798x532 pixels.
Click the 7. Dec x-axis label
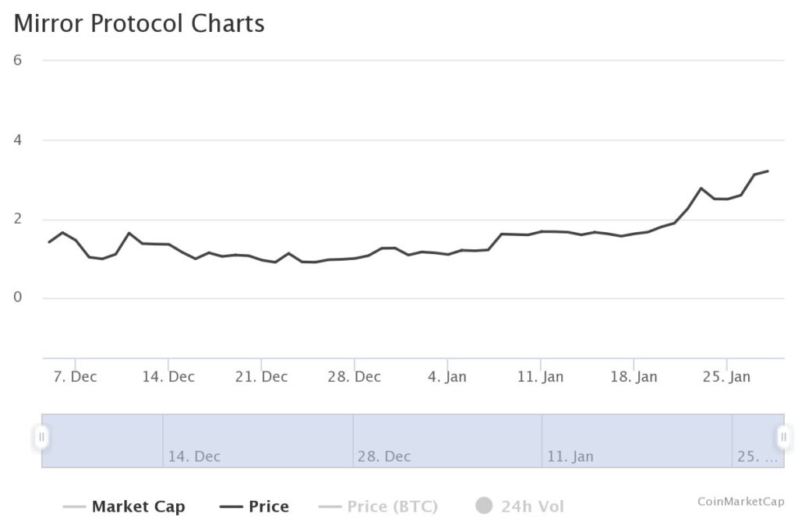click(x=75, y=377)
